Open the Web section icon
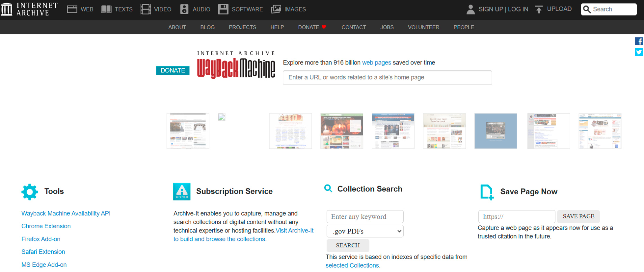The height and width of the screenshot is (272, 644). (x=72, y=9)
